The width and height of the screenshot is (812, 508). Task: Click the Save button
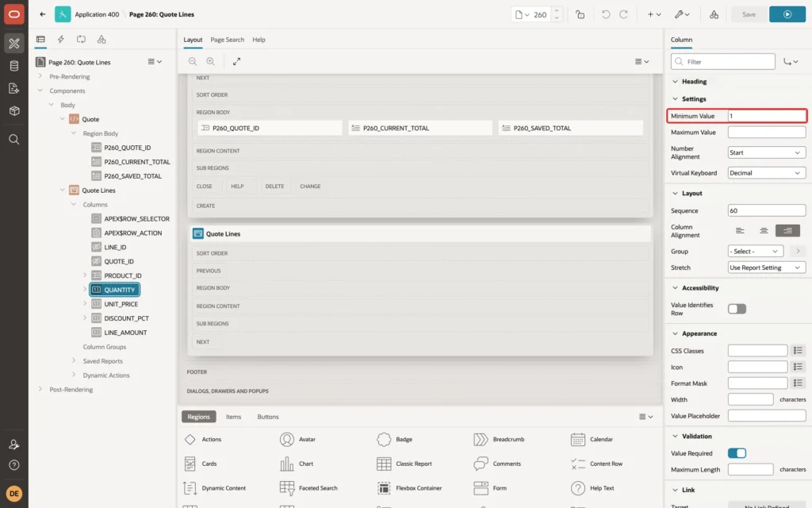tap(749, 14)
